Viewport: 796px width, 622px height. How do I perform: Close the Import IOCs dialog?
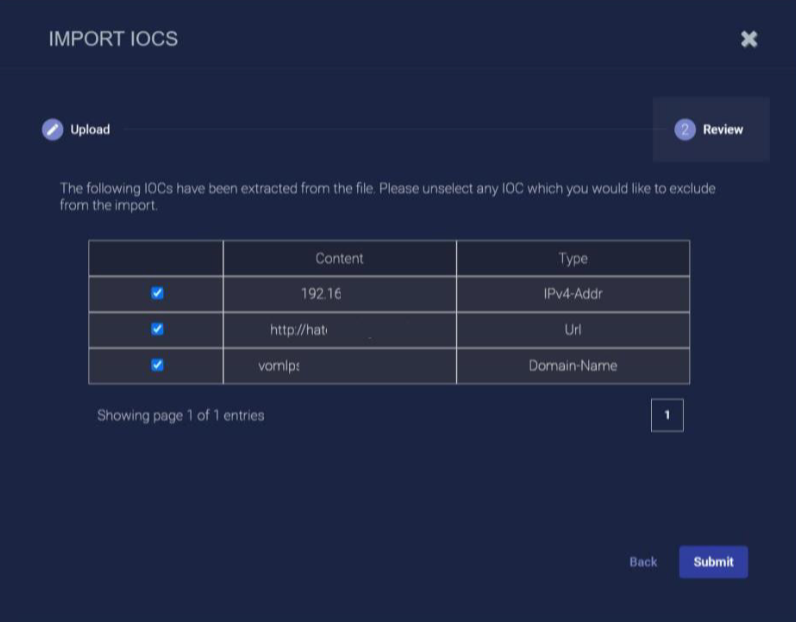(x=749, y=39)
